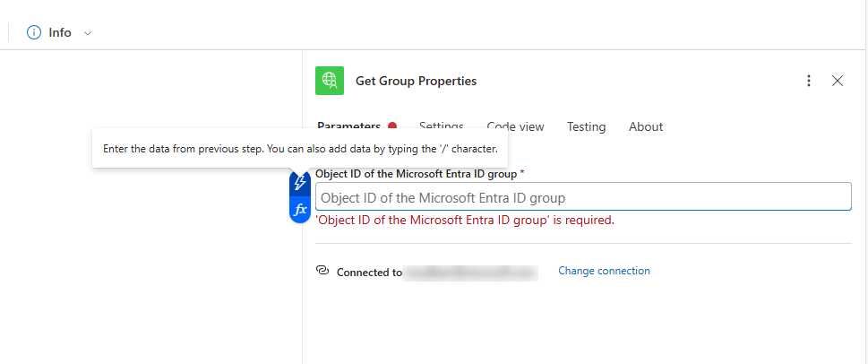Open the Code view tab
The height and width of the screenshot is (364, 868).
pyautogui.click(x=515, y=126)
